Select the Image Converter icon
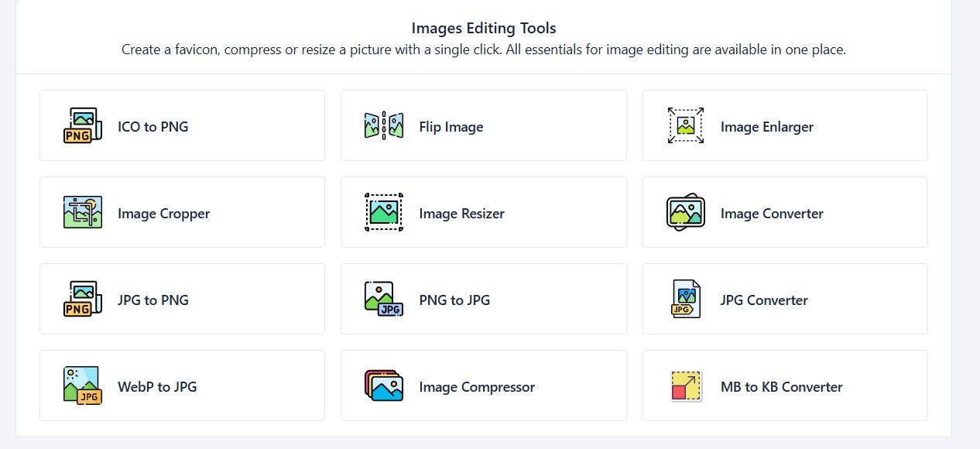Screen dimensions: 980x449 point(684,212)
